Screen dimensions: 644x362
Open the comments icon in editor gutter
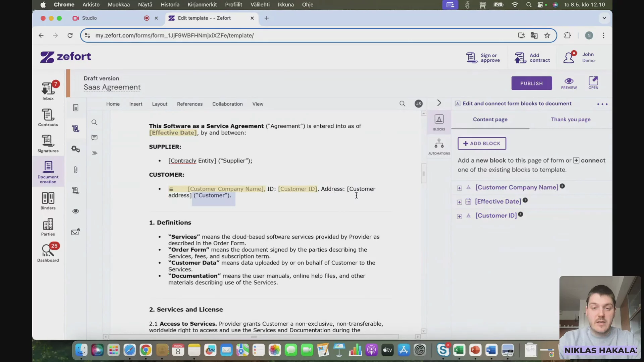pyautogui.click(x=95, y=138)
